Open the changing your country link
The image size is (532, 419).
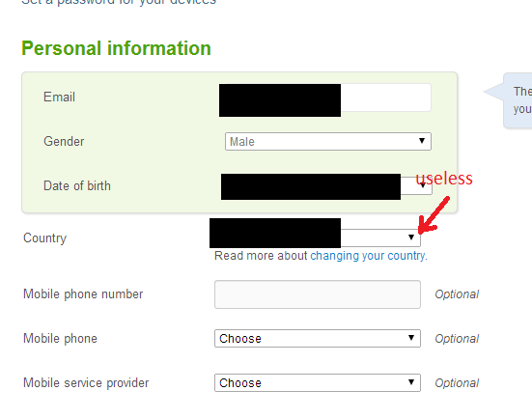368,256
